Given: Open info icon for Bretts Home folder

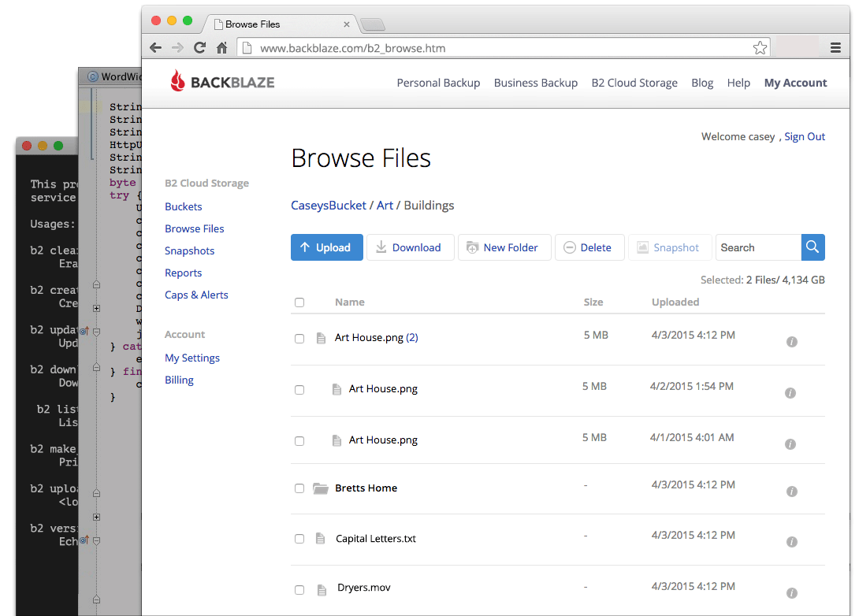Looking at the screenshot, I should (791, 492).
